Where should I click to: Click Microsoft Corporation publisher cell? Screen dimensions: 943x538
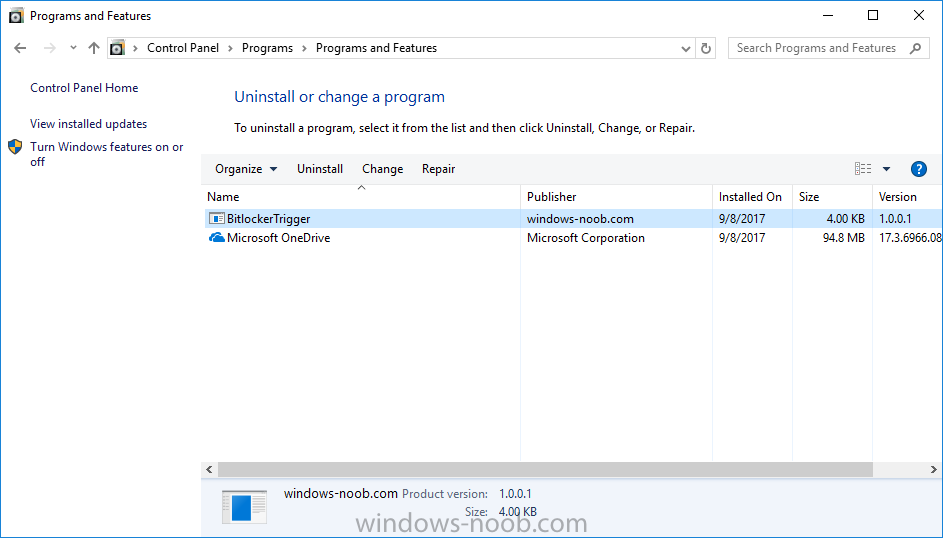[x=586, y=238]
